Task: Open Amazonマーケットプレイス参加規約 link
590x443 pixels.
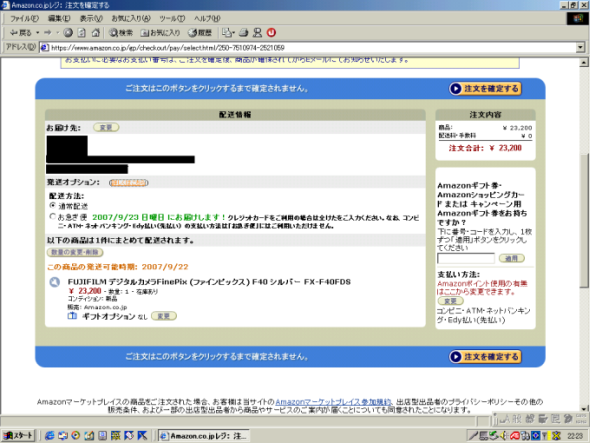Action: 333,402
